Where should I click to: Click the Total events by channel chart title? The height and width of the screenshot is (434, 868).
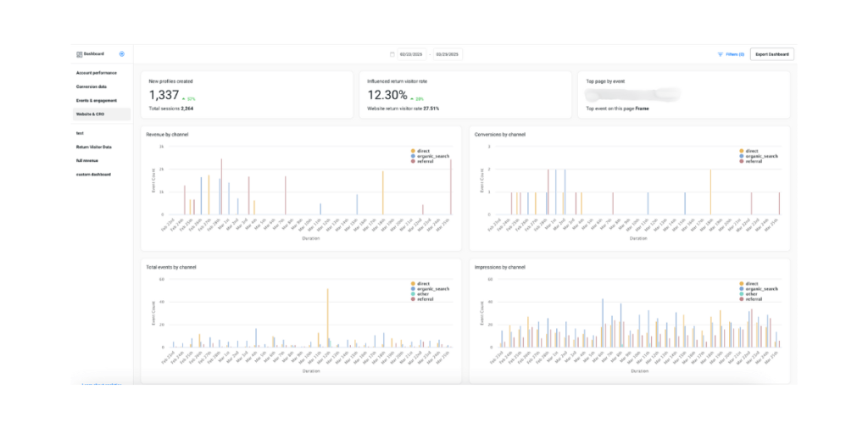click(x=171, y=267)
